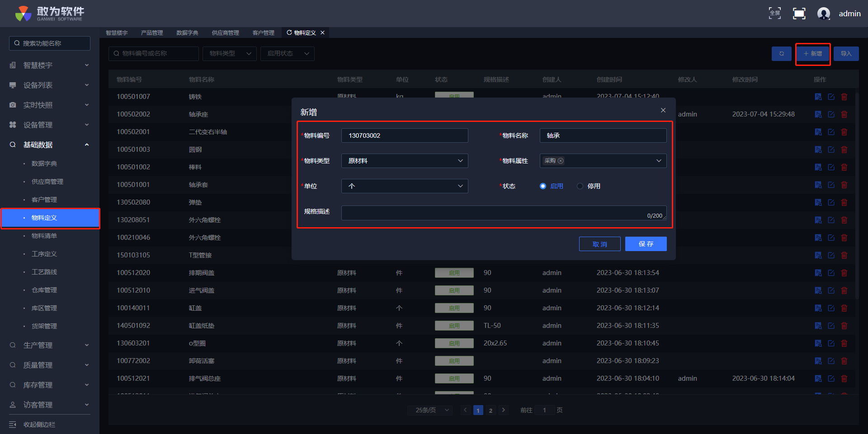This screenshot has height=434, width=868.
Task: Select the 启用 radio button
Action: tap(543, 186)
